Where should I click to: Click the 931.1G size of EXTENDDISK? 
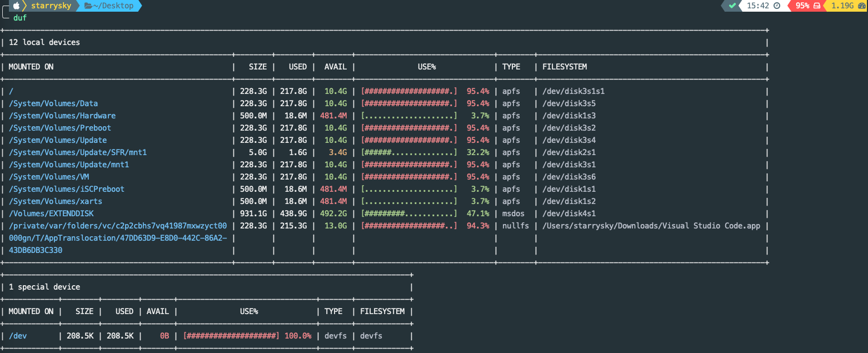coord(253,213)
